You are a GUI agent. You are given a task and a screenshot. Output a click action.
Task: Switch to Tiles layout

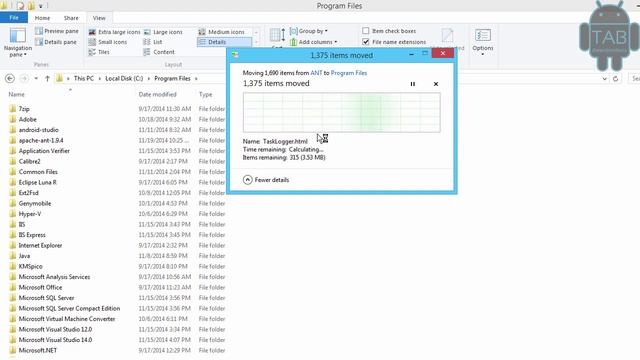[99, 52]
